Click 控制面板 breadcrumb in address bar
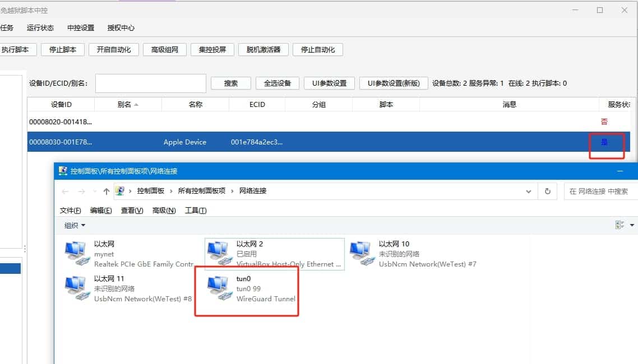The width and height of the screenshot is (638, 364). [x=151, y=191]
